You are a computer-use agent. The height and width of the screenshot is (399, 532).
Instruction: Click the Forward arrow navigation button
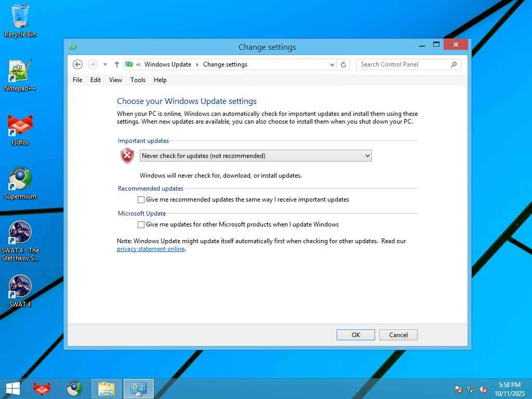tap(92, 64)
